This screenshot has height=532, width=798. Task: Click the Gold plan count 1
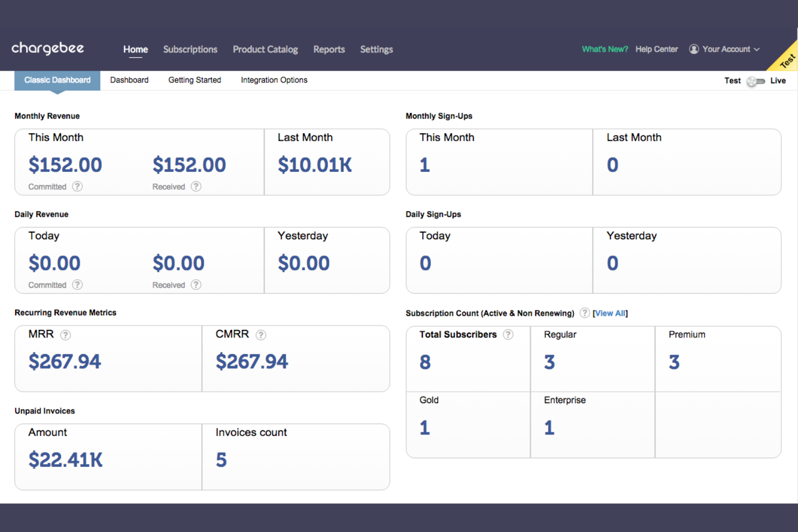click(x=425, y=428)
